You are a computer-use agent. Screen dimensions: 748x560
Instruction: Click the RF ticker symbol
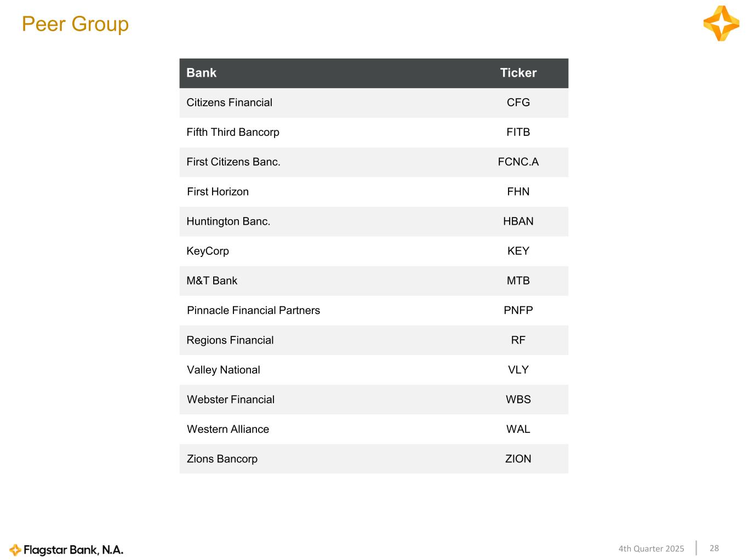(x=518, y=340)
